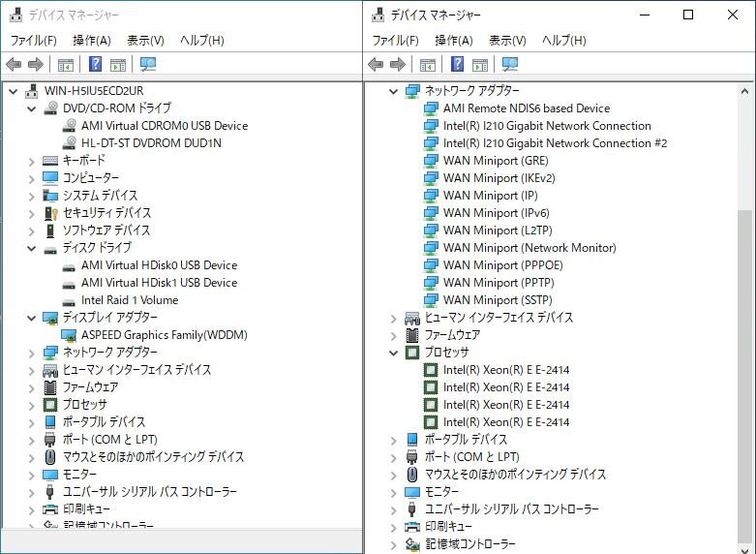Click show/hide console tree icon in right window

tap(427, 65)
